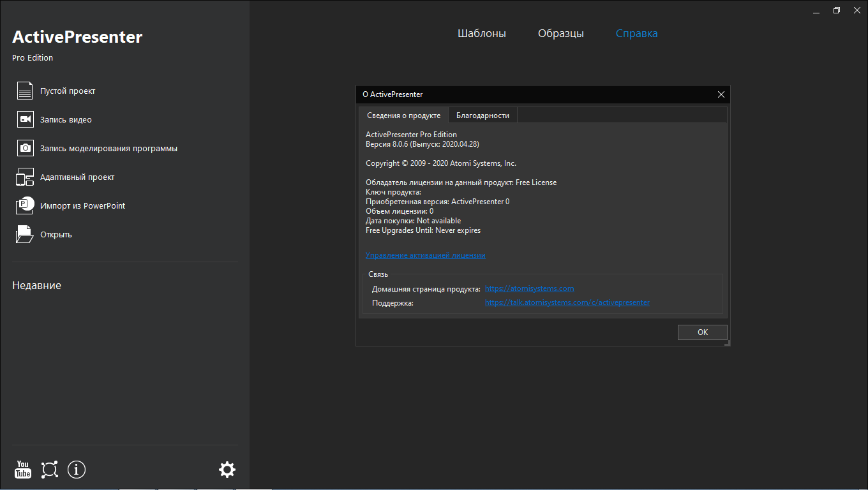The image size is (868, 490).
Task: Create 'Адаптивный проект'
Action: 77,177
